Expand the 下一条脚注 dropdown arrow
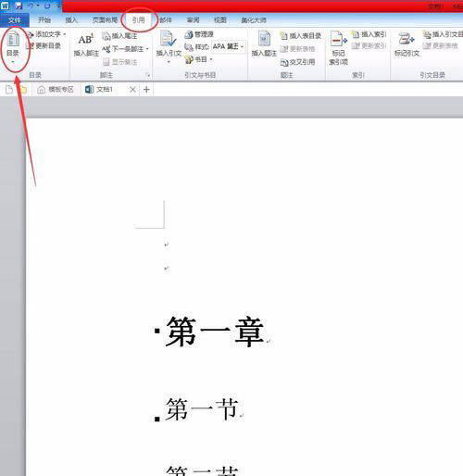Viewport: 463px width, 476px height. coord(147,49)
